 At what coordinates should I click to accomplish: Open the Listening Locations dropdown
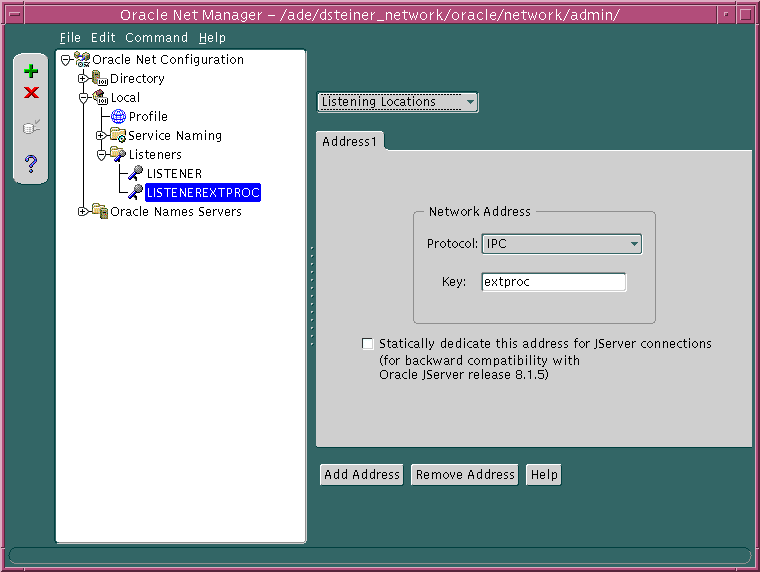398,102
